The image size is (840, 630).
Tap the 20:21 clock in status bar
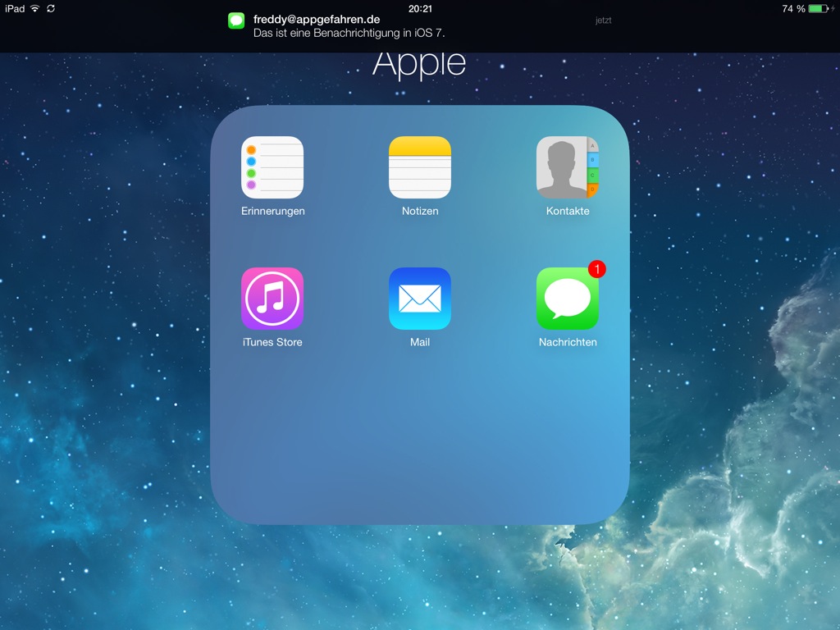(x=420, y=8)
